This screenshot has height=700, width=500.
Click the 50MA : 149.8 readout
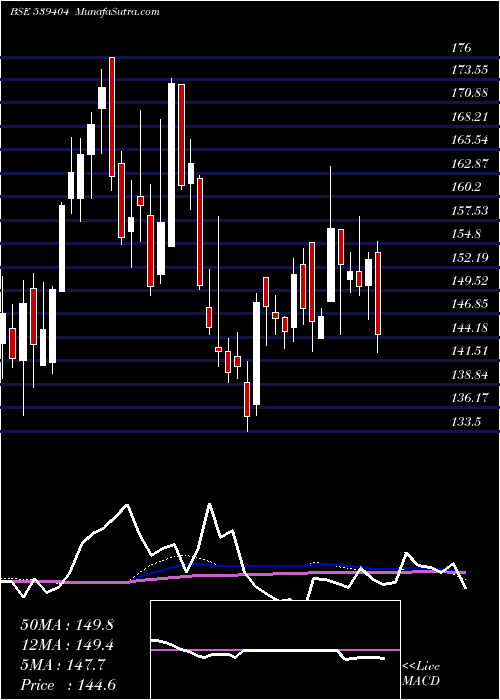[x=67, y=625]
